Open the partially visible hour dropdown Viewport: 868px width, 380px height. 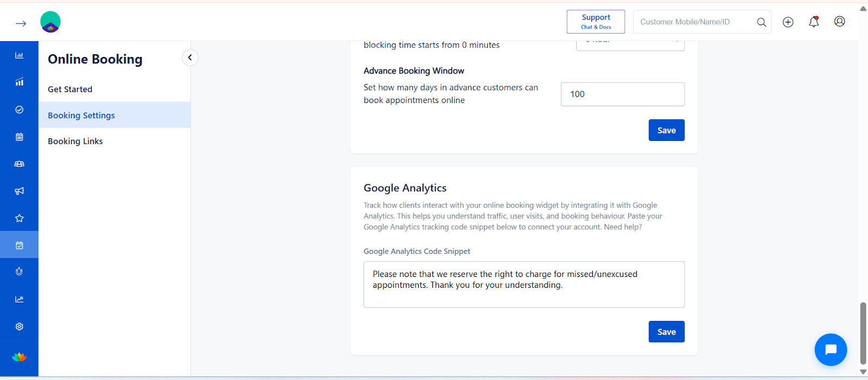630,44
